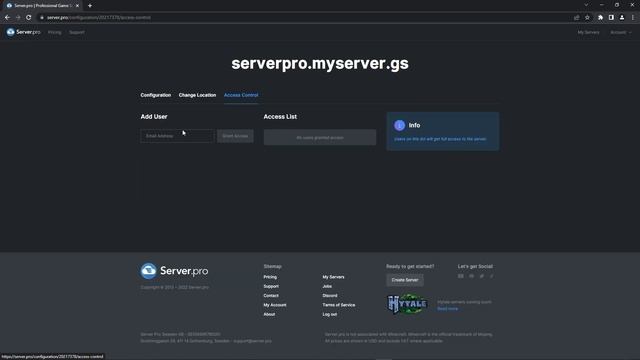640x360 pixels.
Task: Focus the Email Address input field
Action: click(x=177, y=136)
